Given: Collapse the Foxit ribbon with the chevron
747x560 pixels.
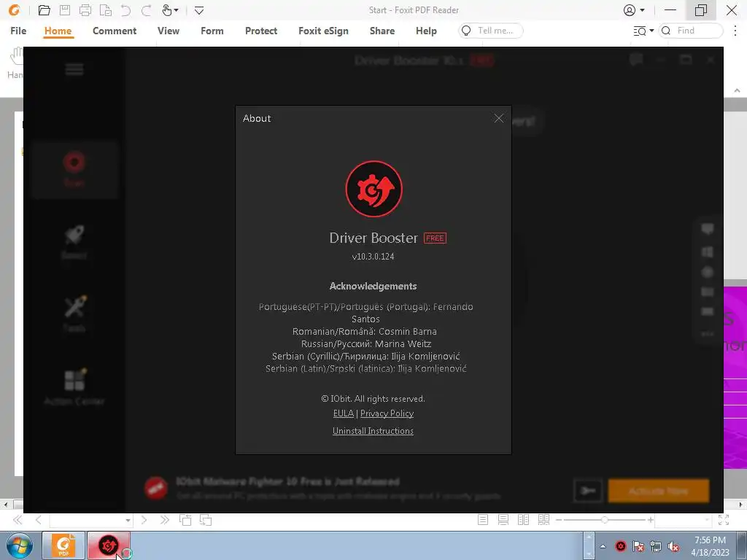Looking at the screenshot, I should pyautogui.click(x=737, y=90).
